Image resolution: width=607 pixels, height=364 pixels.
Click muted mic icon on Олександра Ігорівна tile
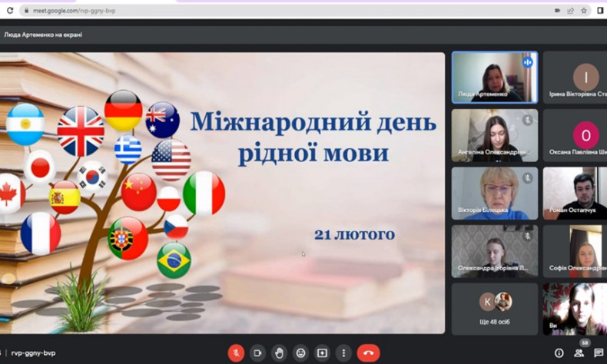[527, 236]
